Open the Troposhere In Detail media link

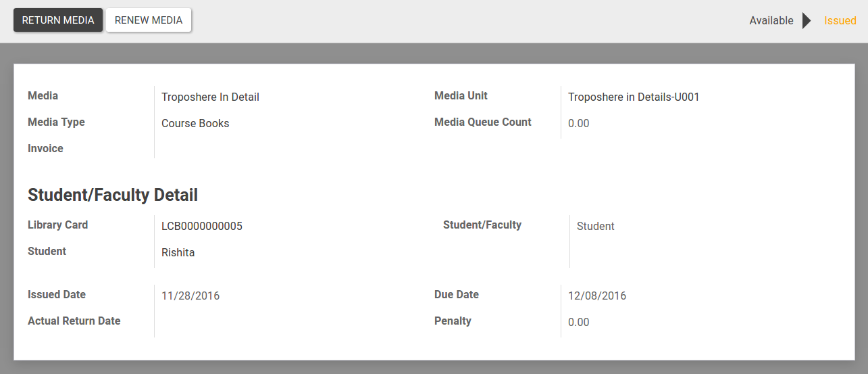210,97
